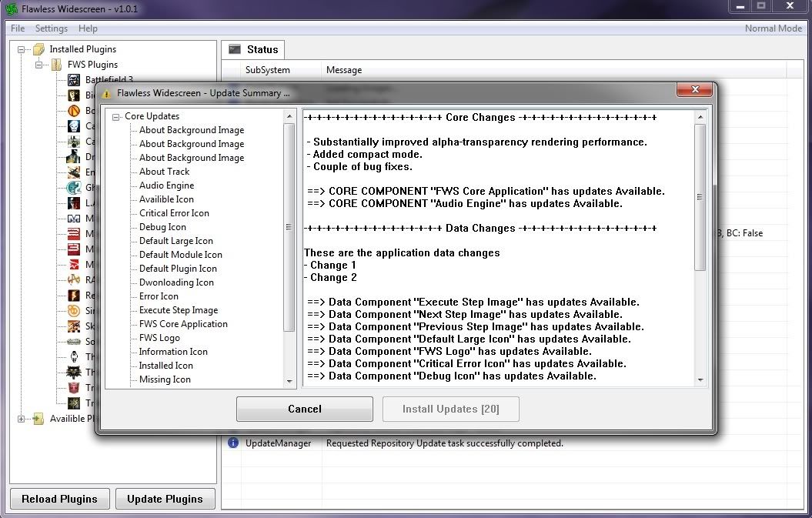Select the flame plugin icon beside Re
Viewport: 812px width, 518px height.
(74, 296)
